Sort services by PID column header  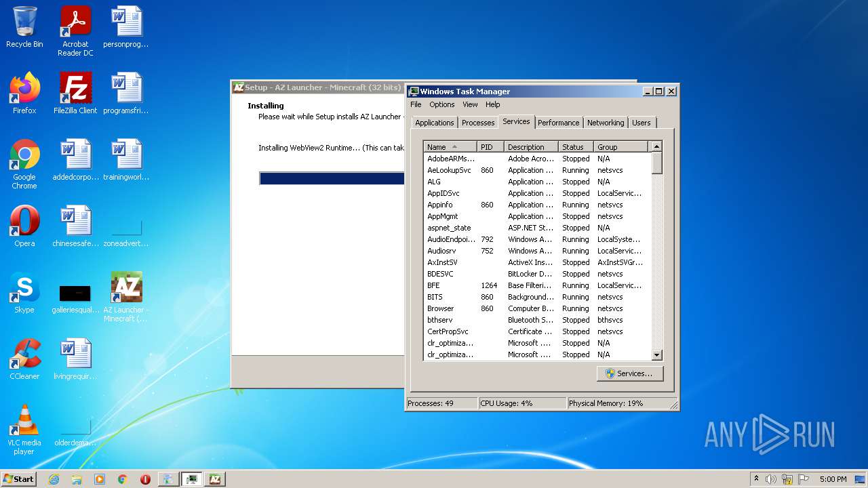[490, 146]
